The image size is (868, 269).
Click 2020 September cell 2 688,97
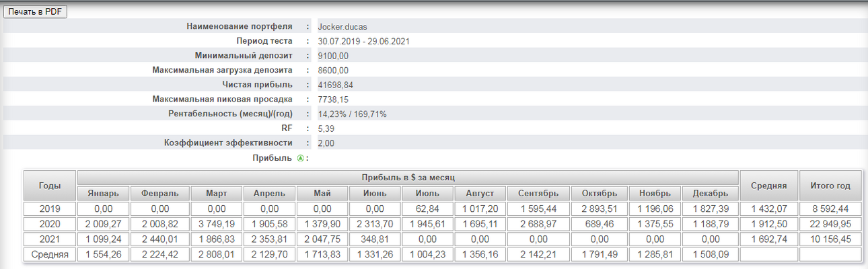539,224
